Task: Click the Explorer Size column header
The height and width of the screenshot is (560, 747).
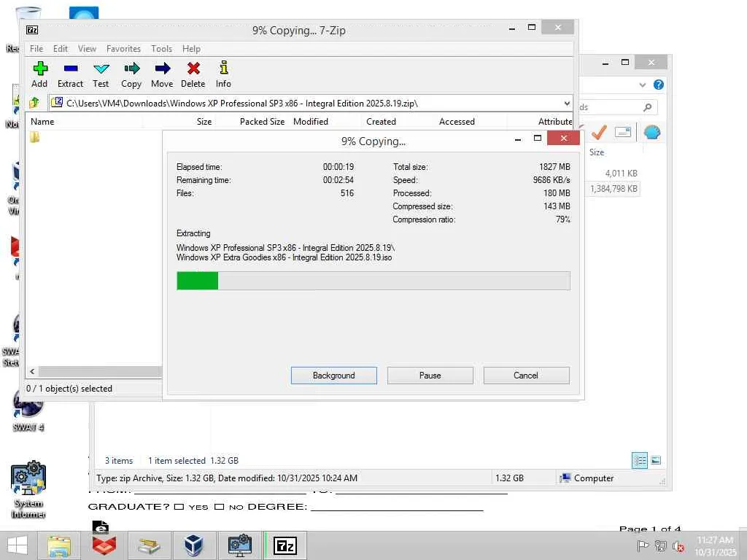Action: (x=597, y=152)
